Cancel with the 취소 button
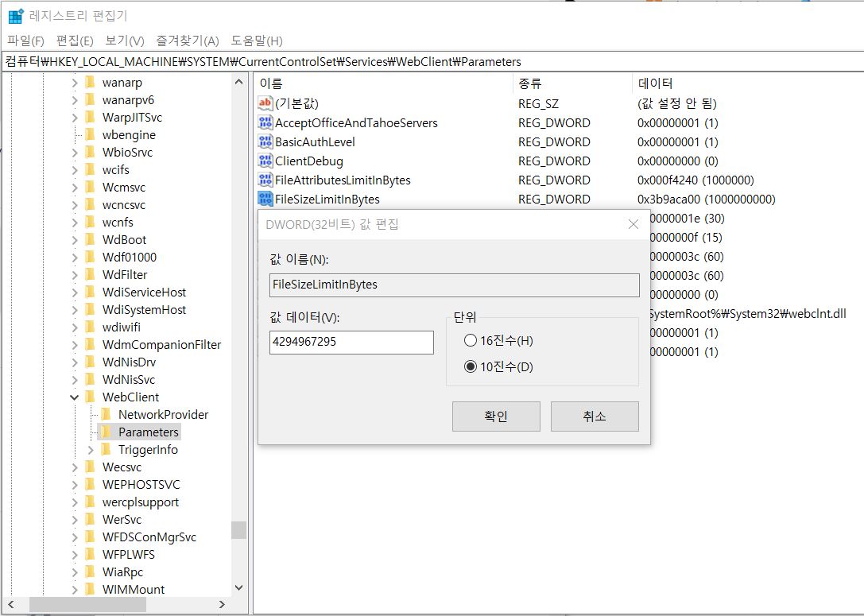This screenshot has width=864, height=616. tap(595, 416)
